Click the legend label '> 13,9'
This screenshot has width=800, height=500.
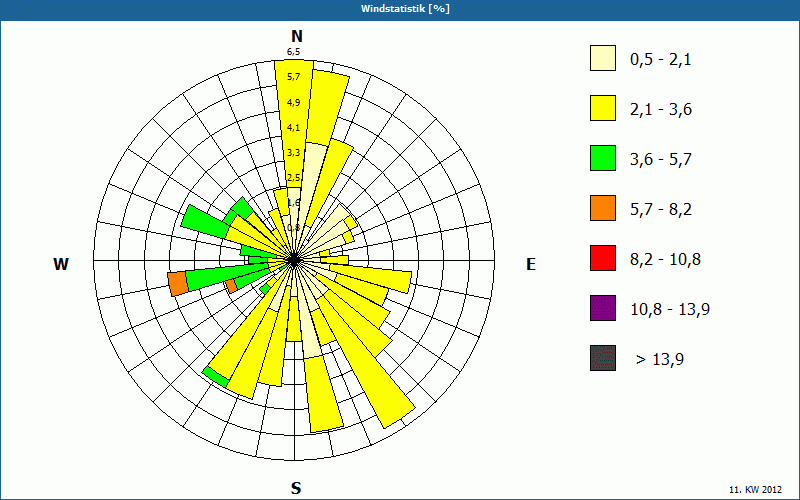[660, 360]
